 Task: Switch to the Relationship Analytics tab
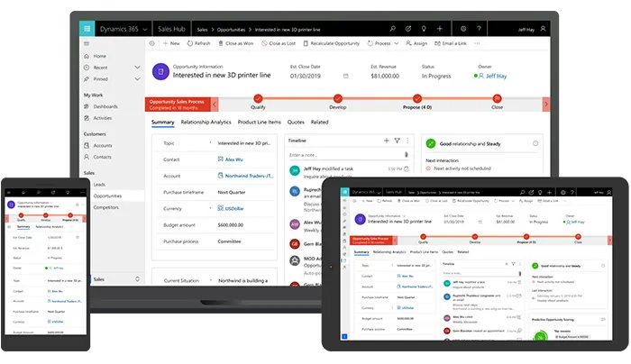(206, 122)
